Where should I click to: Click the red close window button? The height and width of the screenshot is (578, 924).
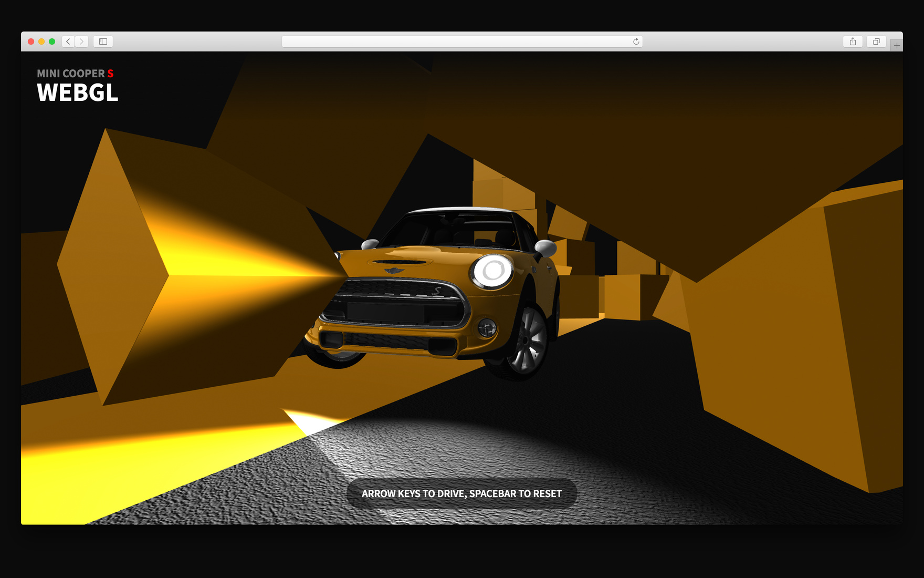[31, 42]
